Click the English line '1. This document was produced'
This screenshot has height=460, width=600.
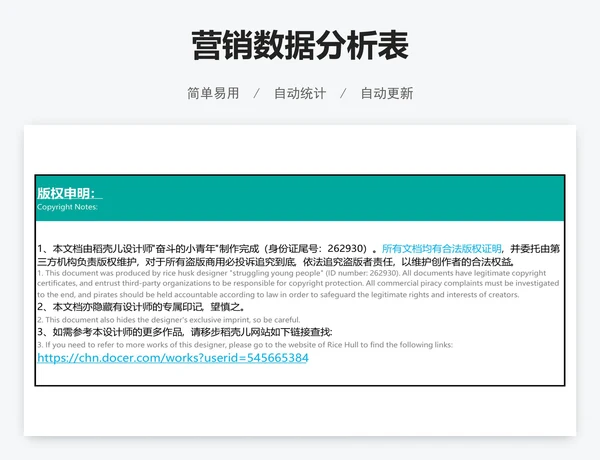click(292, 273)
